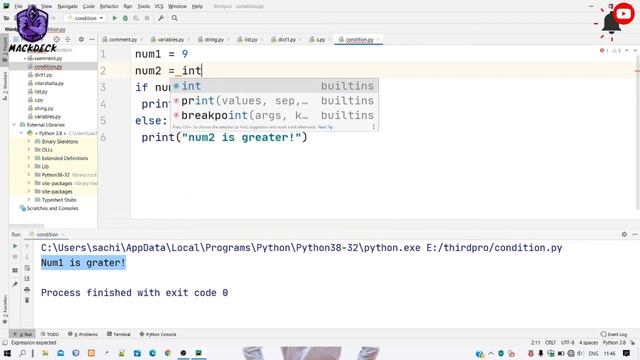Click the CRLF line separator widget
The height and width of the screenshot is (360, 640).
click(550, 342)
